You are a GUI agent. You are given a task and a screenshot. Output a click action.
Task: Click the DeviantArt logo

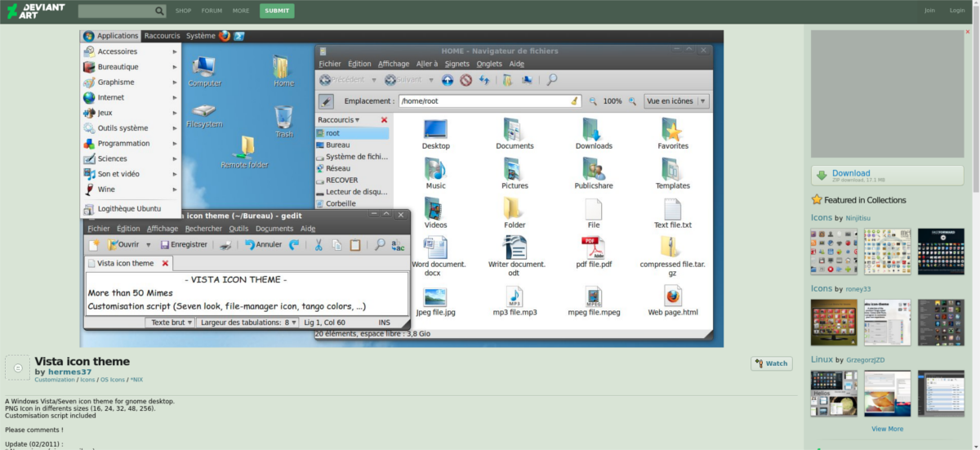[36, 11]
